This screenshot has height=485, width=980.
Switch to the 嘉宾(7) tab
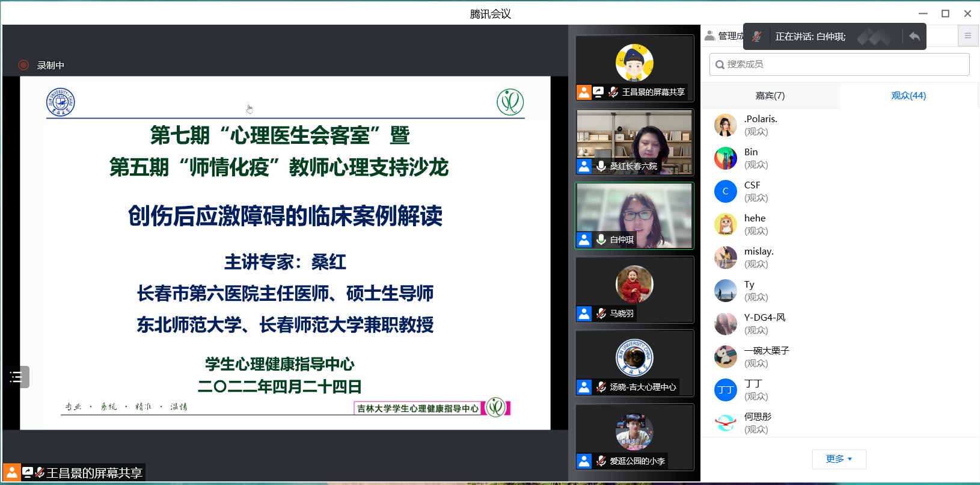770,96
